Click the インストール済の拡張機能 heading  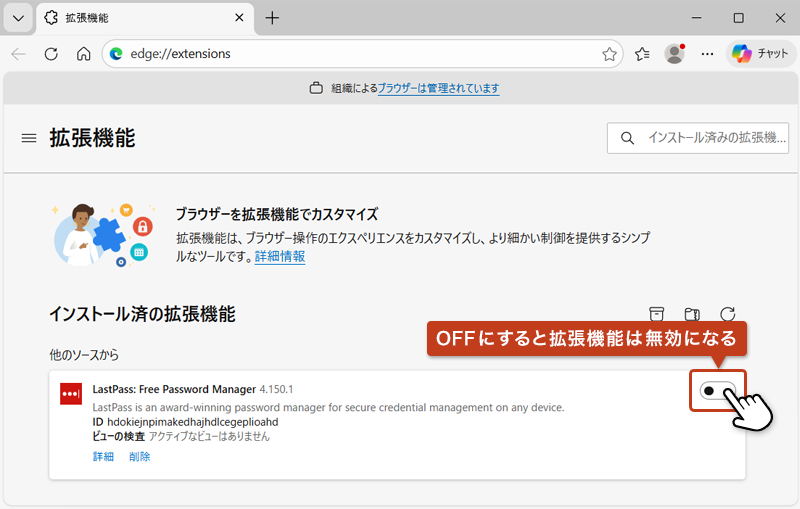(142, 314)
